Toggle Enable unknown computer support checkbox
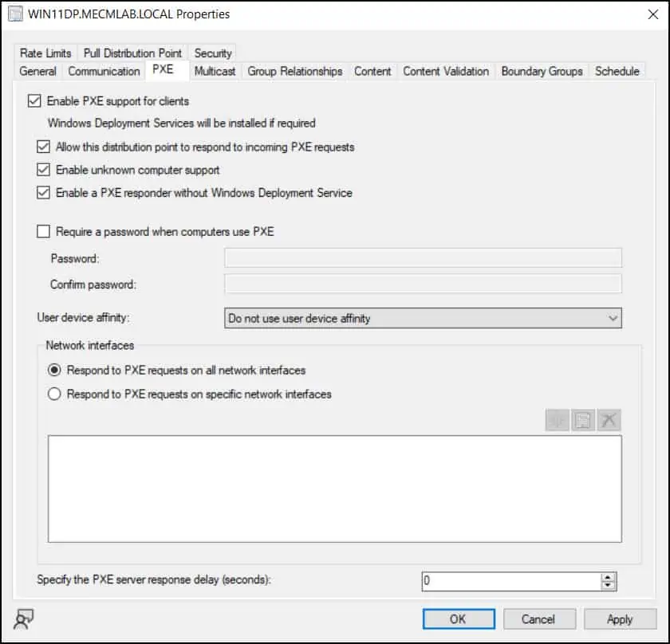670x644 pixels. click(43, 170)
